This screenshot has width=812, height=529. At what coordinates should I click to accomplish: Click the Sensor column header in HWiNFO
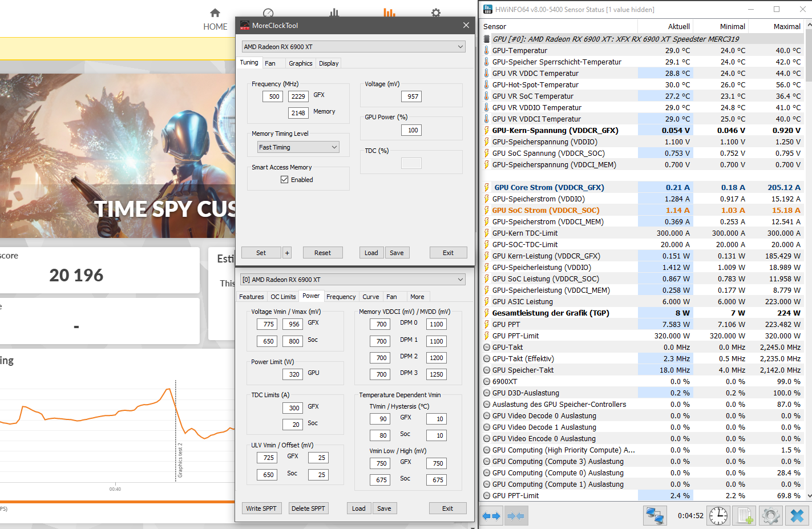coord(559,26)
